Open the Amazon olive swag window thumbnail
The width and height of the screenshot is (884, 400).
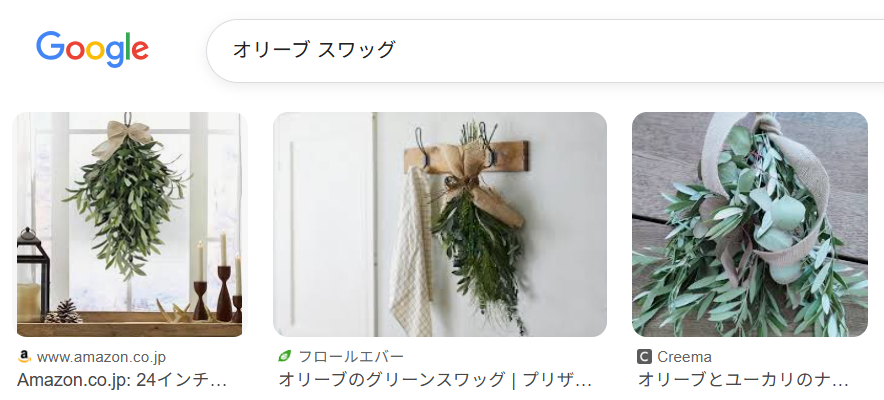130,224
